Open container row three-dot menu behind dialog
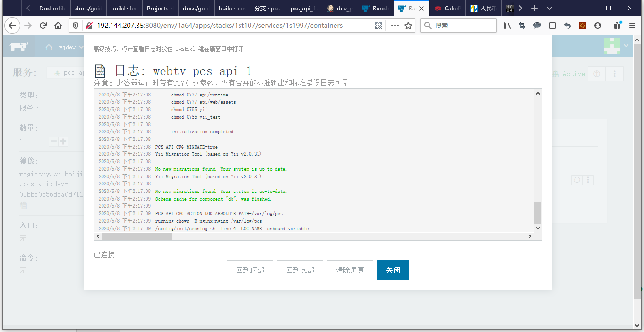644x332 pixels. [x=588, y=180]
